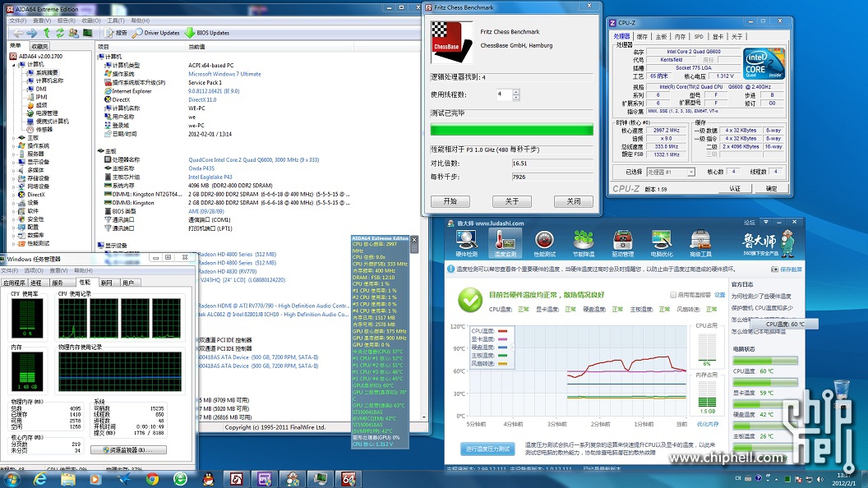Click the AIDA64 green up arrow icon
Viewport: 868px width, 488px height.
pyautogui.click(x=47, y=33)
